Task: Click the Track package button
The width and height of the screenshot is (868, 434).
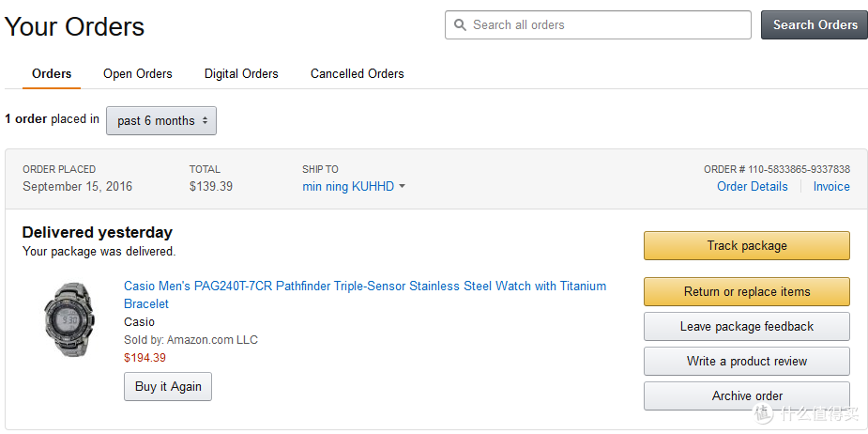Action: (x=746, y=245)
